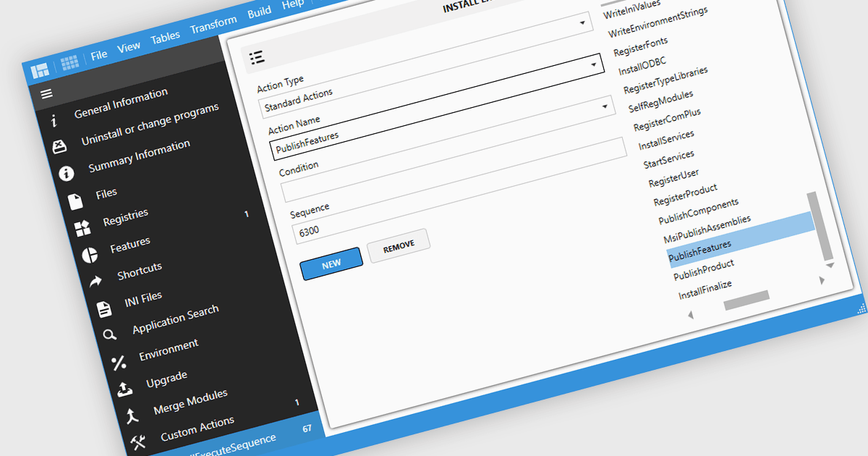The height and width of the screenshot is (456, 868).
Task: Select Registries in sidebar
Action: tap(126, 217)
